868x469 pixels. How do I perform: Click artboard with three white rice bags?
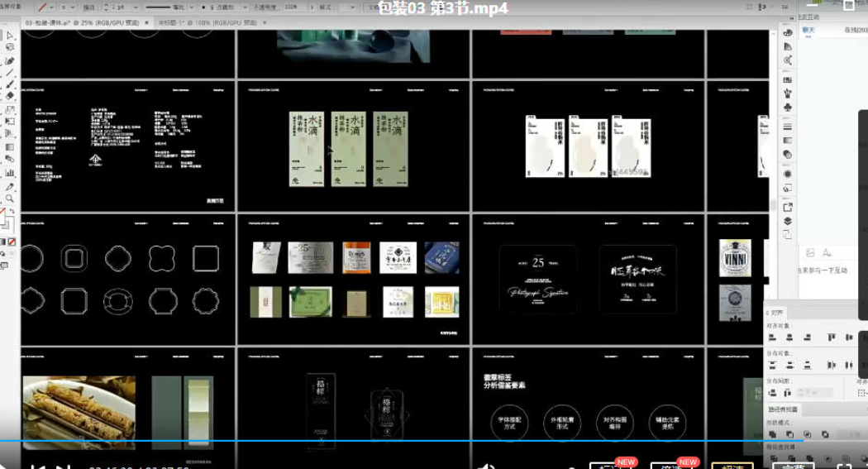click(588, 146)
